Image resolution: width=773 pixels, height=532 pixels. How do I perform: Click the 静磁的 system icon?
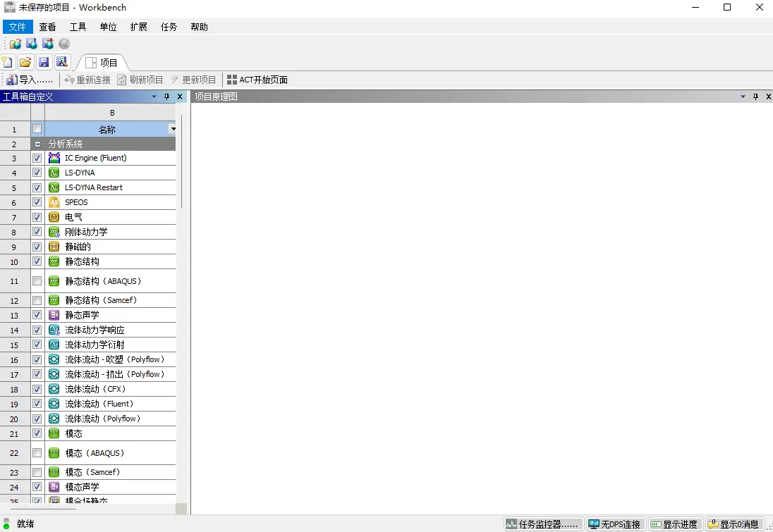coord(54,247)
